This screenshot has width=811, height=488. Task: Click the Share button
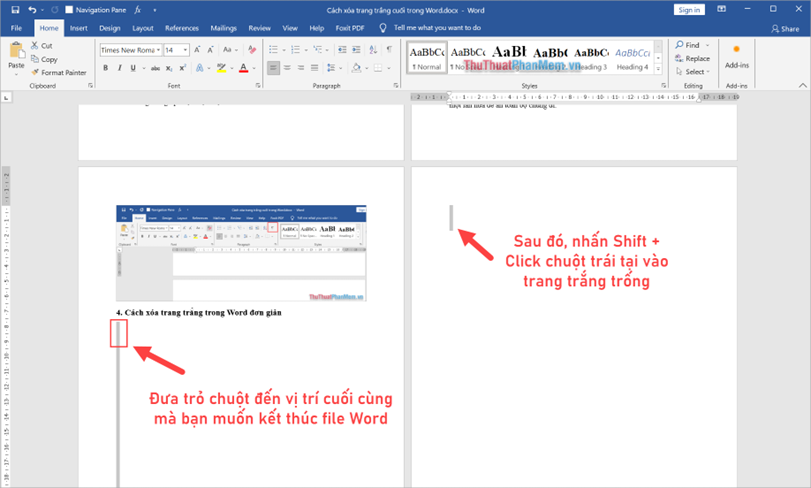coord(785,29)
